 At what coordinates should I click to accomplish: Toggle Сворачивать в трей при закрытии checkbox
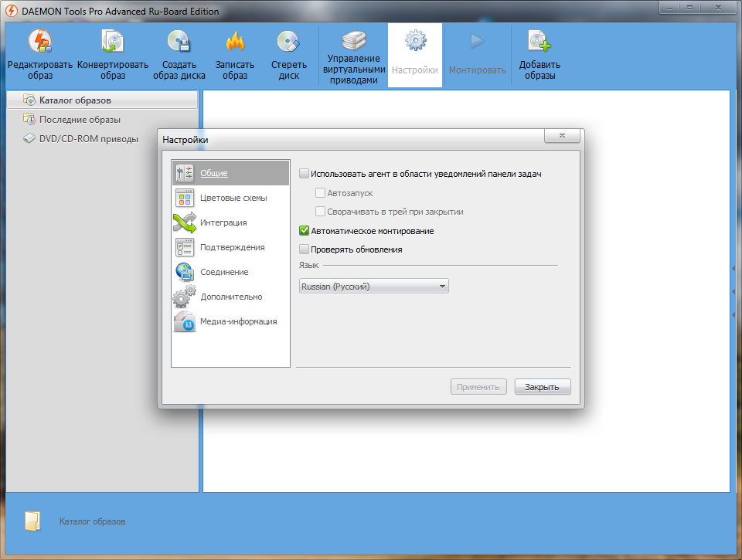(x=320, y=212)
